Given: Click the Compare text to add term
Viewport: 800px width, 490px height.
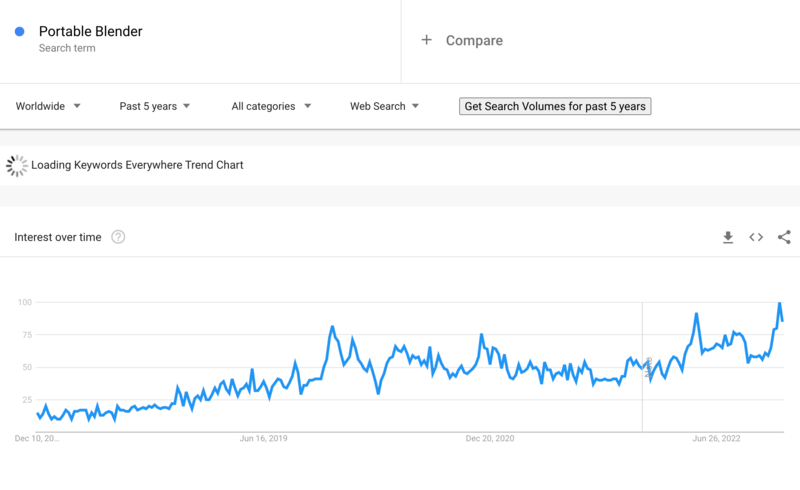Looking at the screenshot, I should [474, 40].
